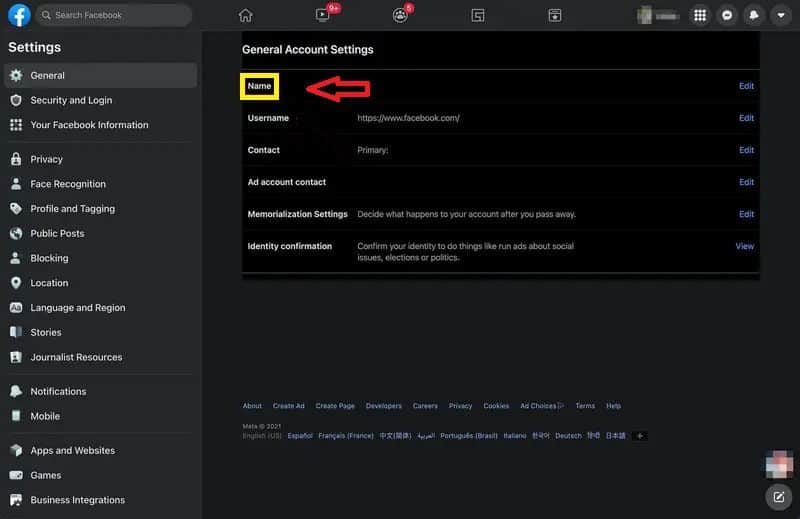Click the plus button for more languages
The image size is (800, 519).
pos(639,436)
